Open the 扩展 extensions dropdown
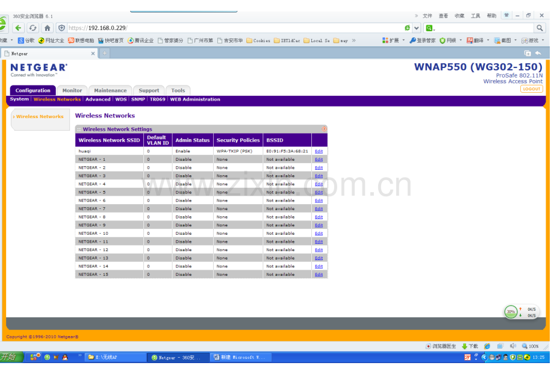 coord(393,40)
